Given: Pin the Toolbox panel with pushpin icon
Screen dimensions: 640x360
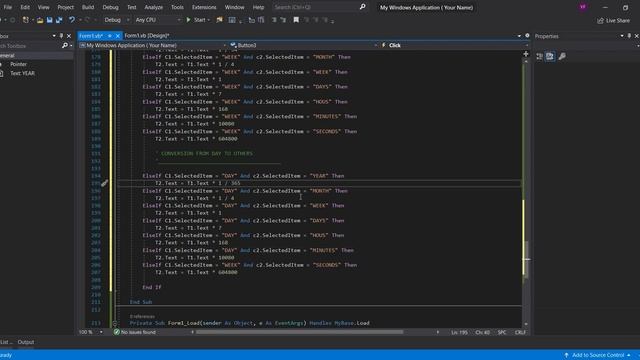Looking at the screenshot, I should [x=61, y=36].
